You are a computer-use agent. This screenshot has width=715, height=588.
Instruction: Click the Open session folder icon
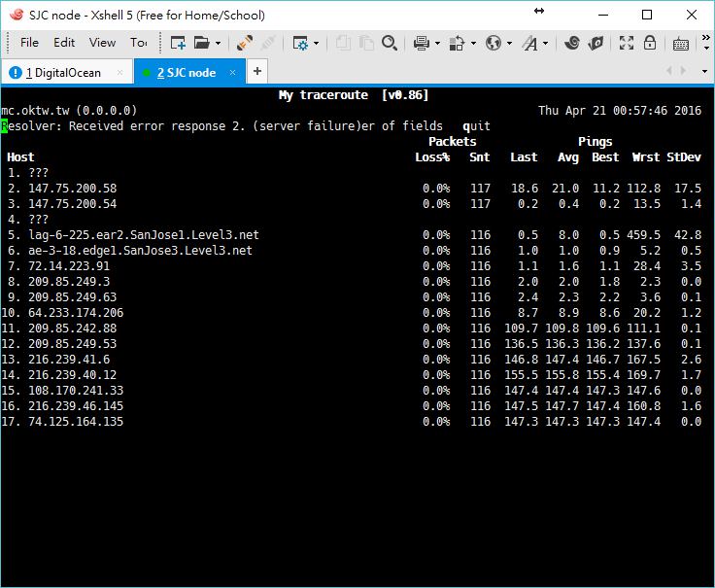(201, 43)
